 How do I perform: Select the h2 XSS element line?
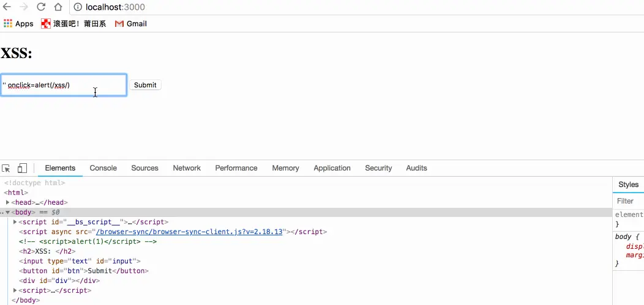click(x=47, y=251)
